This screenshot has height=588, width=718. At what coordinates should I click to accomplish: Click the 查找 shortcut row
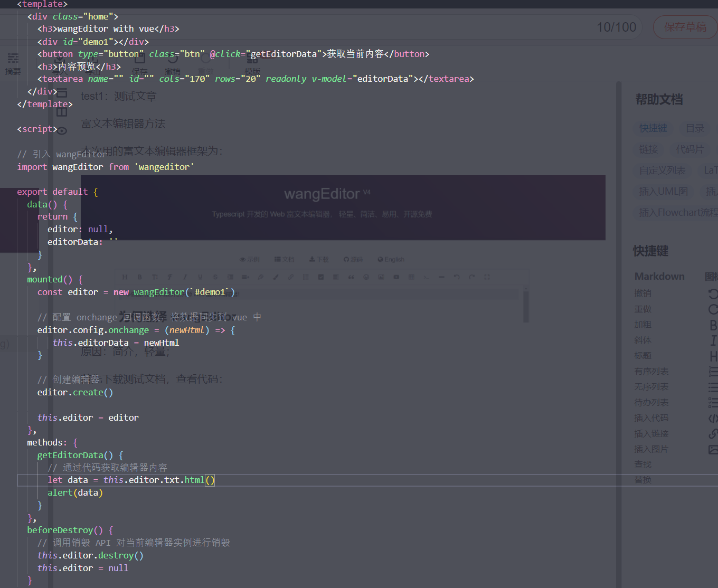(x=643, y=464)
